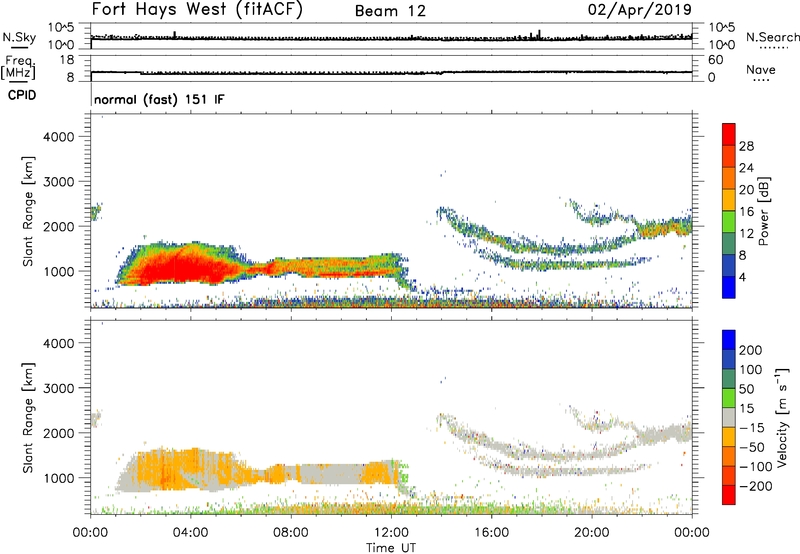Click the "18" frequency axis tick
800x554 pixels.
[67, 60]
